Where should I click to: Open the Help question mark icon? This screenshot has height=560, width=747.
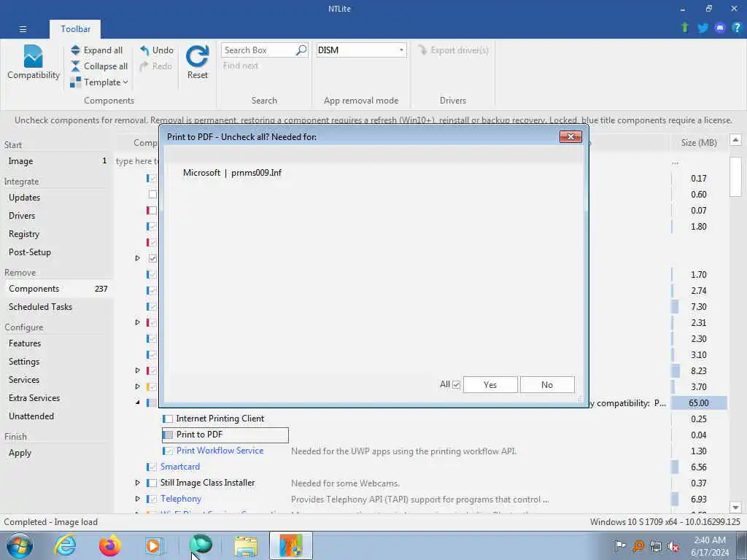coord(737,28)
